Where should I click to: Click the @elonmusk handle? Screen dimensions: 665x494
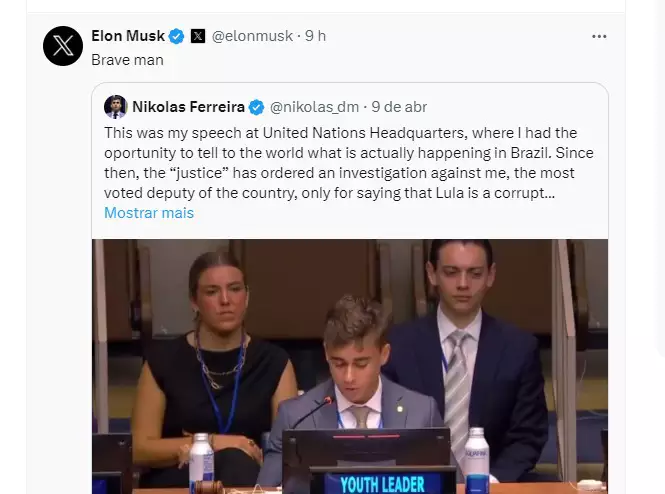click(253, 36)
